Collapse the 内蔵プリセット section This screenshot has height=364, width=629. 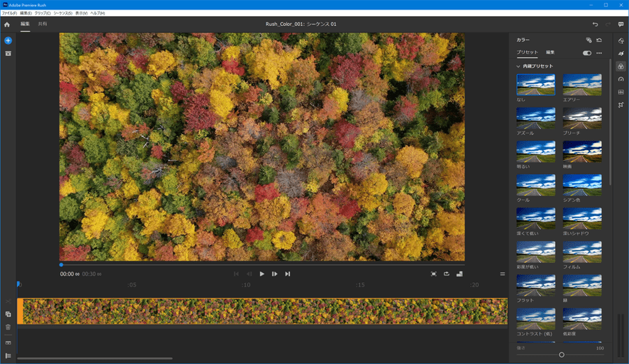coord(519,66)
